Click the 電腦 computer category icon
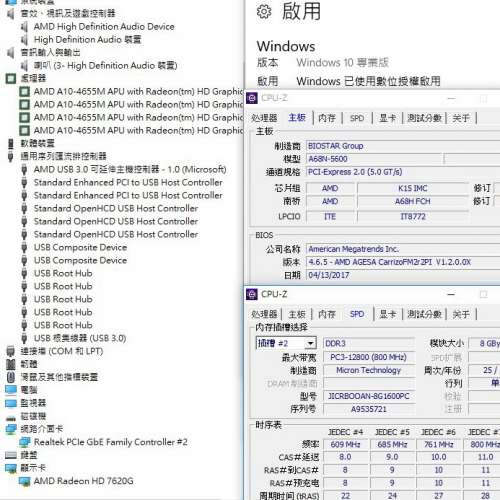The width and height of the screenshot is (500, 500). (x=11, y=390)
